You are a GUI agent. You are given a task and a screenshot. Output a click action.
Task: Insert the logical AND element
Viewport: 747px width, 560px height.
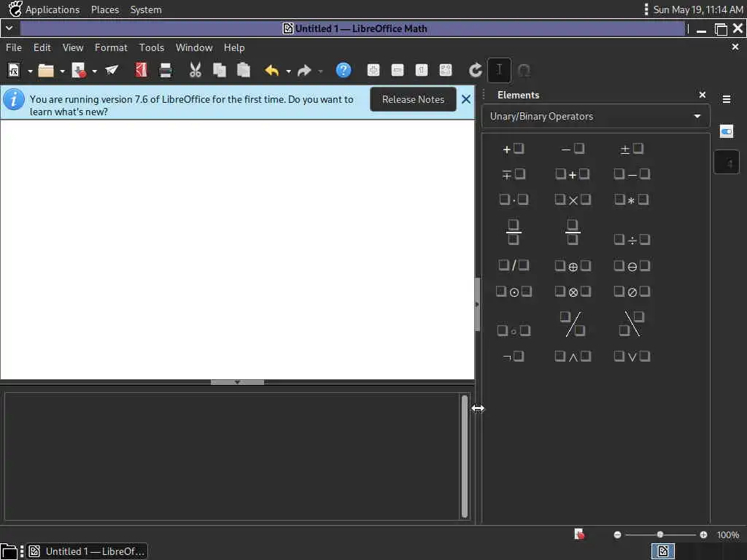pyautogui.click(x=573, y=356)
